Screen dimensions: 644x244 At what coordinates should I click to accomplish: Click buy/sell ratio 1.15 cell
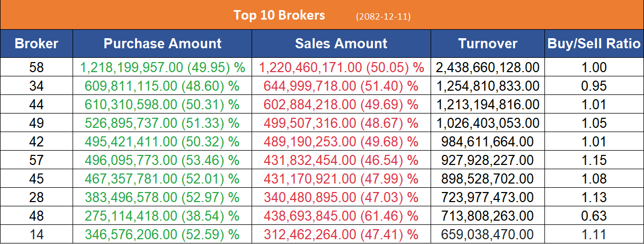pos(594,160)
